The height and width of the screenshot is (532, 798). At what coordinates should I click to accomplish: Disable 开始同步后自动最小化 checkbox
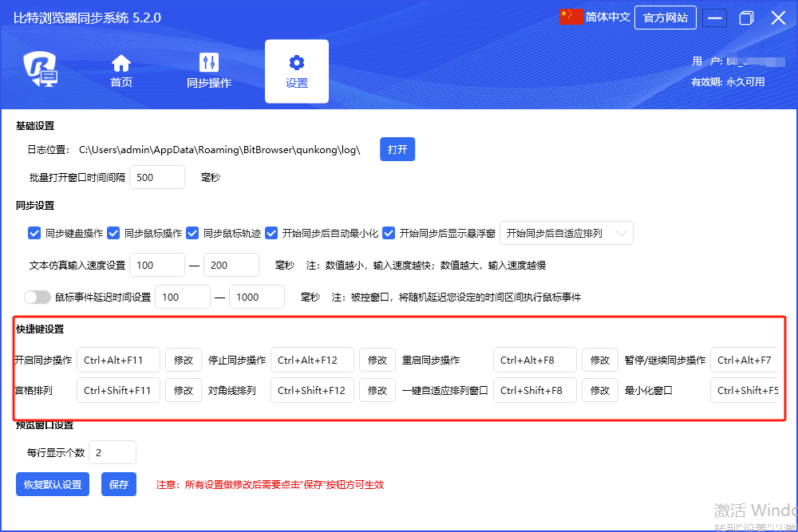[x=271, y=234]
